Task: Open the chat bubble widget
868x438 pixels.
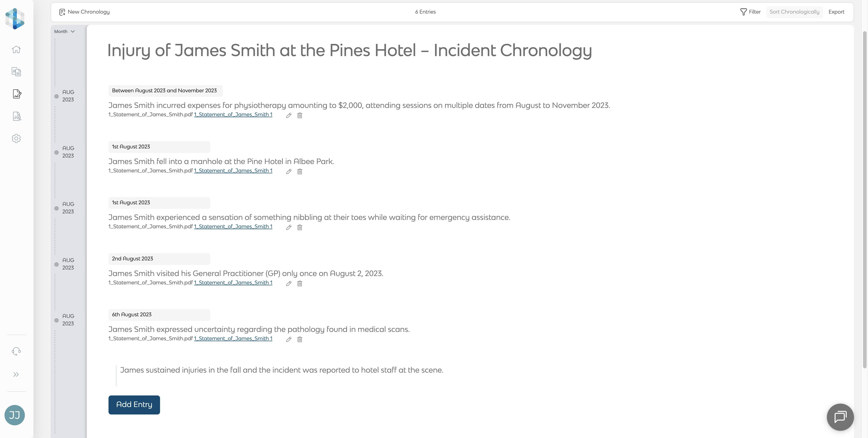Action: tap(840, 417)
